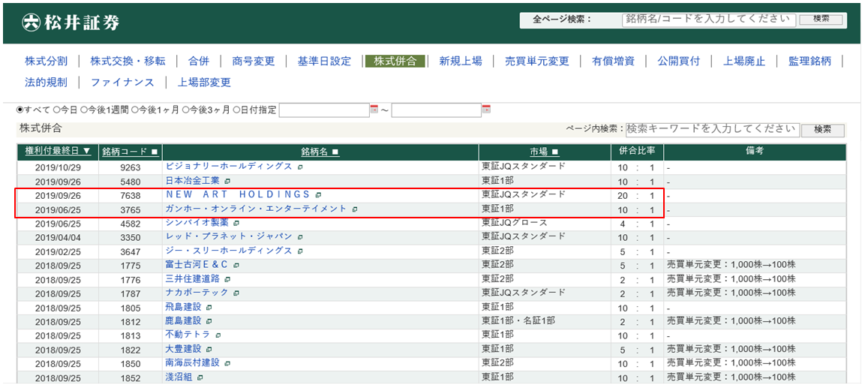Click external link icon beside 飛島建設
This screenshot has width=868, height=391.
(x=209, y=308)
